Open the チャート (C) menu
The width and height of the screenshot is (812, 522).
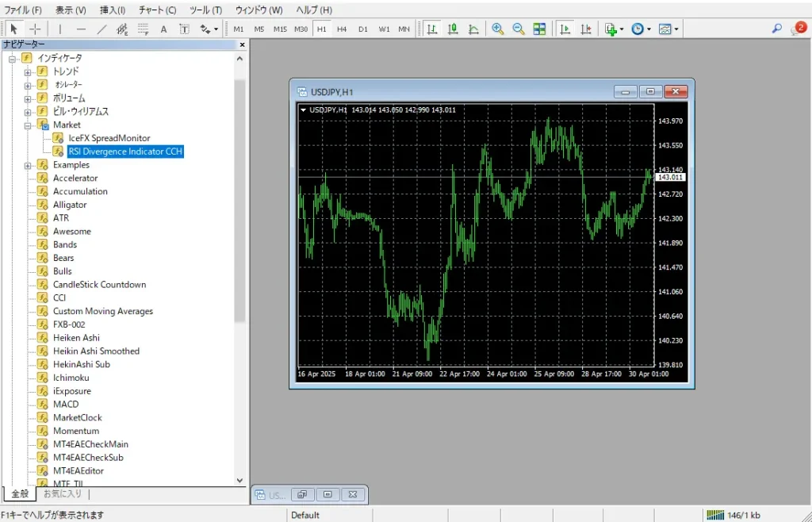click(158, 10)
